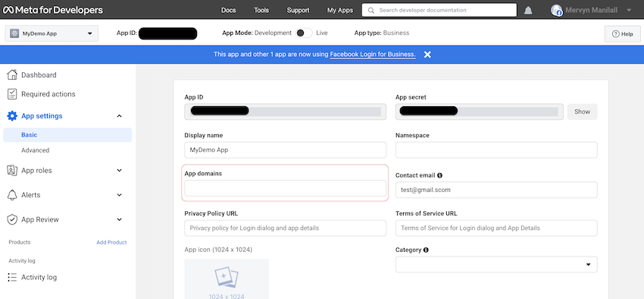This screenshot has height=299, width=644.
Task: Click the App domains field
Action: 285,188
